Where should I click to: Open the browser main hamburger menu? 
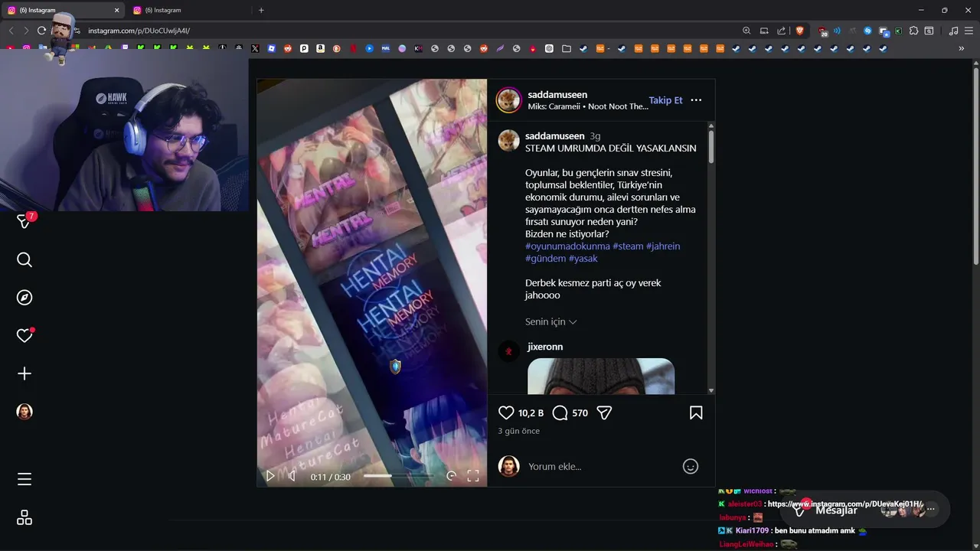pos(969,31)
